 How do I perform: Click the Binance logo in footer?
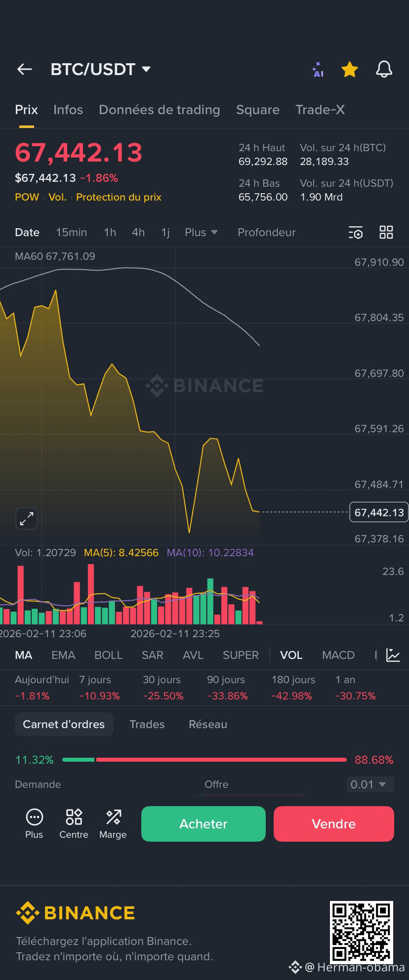(75, 913)
